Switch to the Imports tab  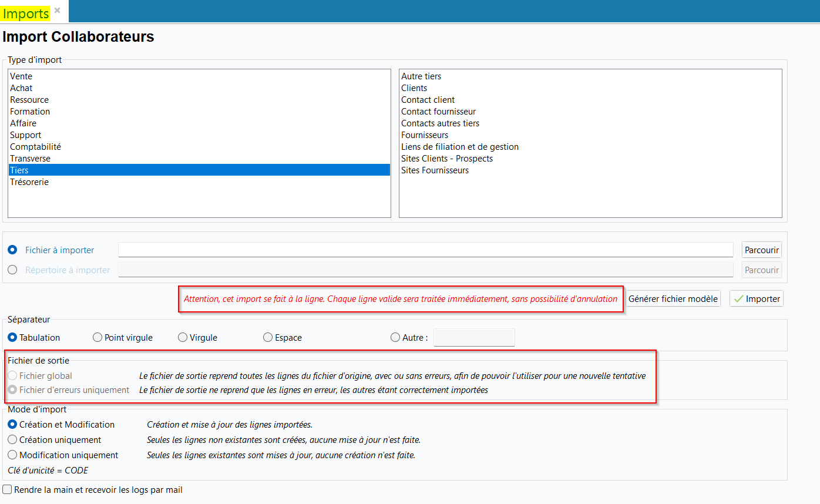(x=26, y=14)
